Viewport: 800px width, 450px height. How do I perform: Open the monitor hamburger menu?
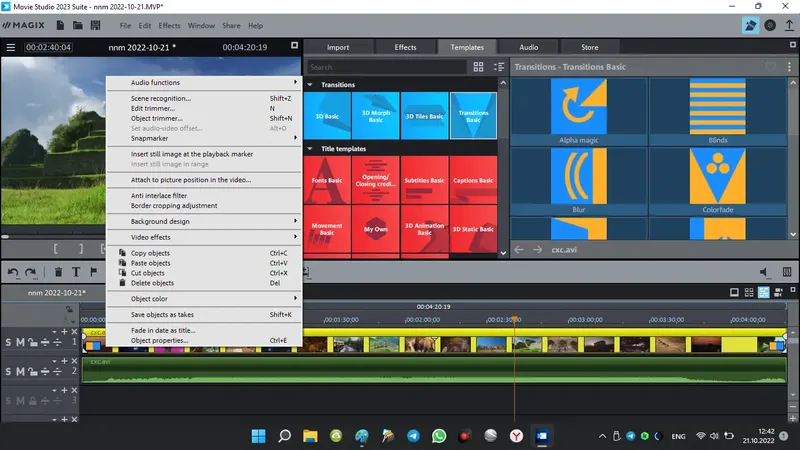click(11, 47)
